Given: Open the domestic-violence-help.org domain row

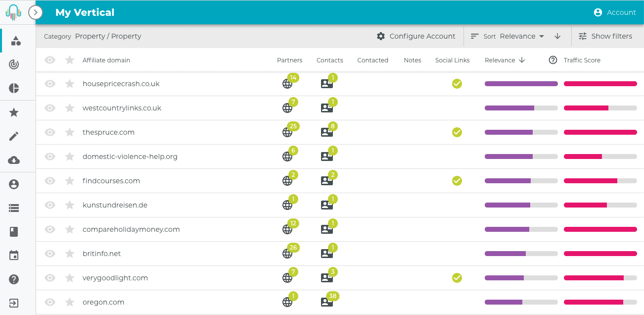Looking at the screenshot, I should (340, 157).
